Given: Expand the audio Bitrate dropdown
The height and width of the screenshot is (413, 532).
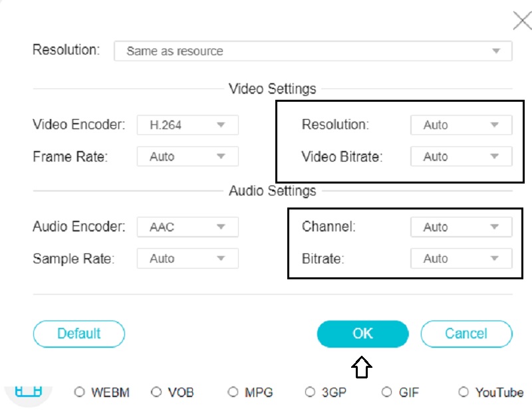Looking at the screenshot, I should tap(461, 258).
